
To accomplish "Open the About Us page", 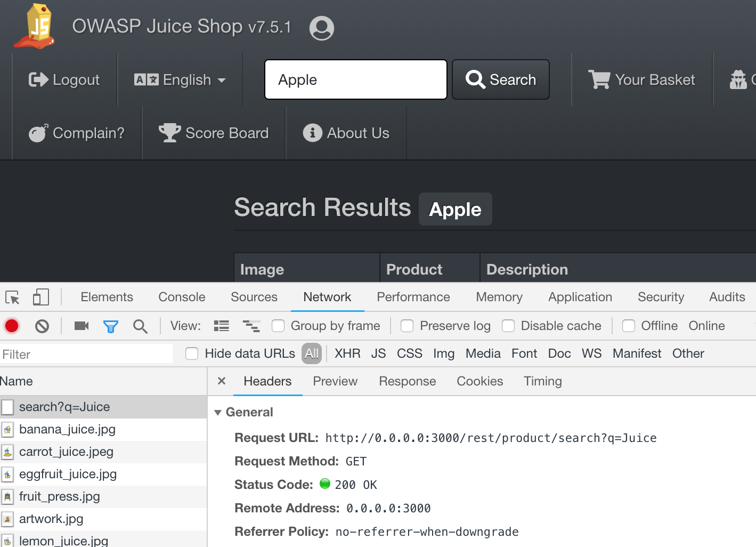I will click(x=346, y=133).
